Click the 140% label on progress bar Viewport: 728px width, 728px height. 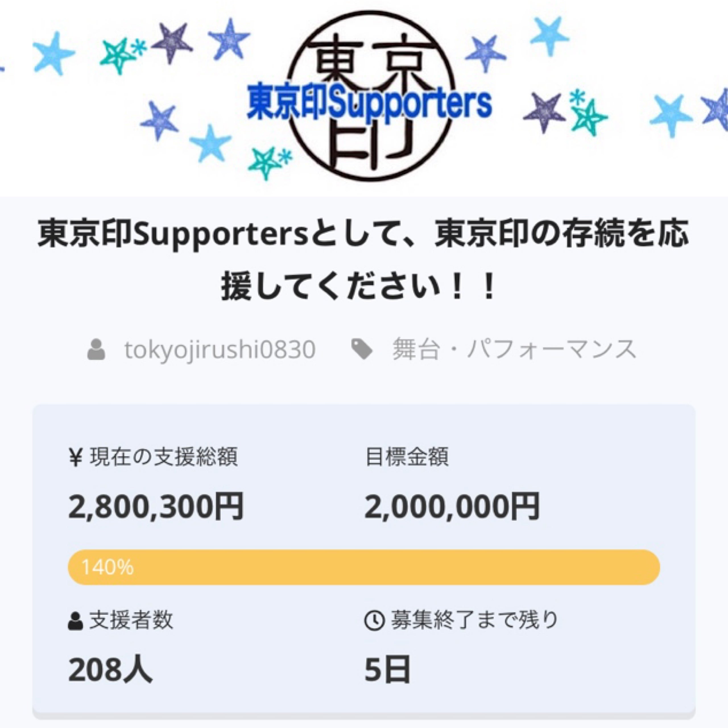pos(107,568)
